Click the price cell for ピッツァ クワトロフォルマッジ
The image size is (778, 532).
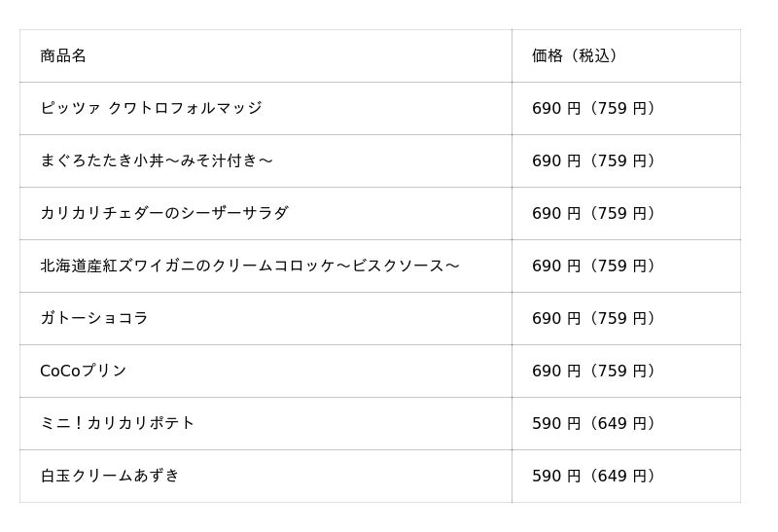click(x=593, y=109)
